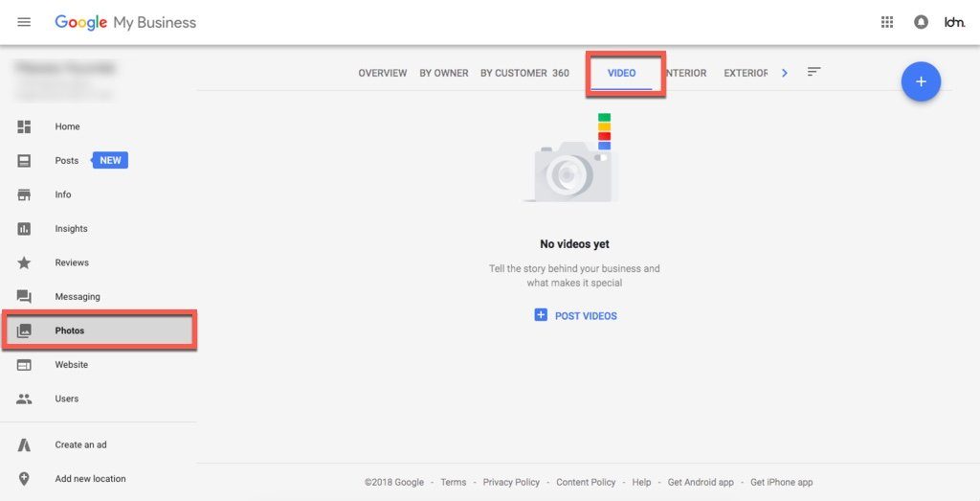Click the Reviews star icon
The image size is (980, 501).
(24, 262)
